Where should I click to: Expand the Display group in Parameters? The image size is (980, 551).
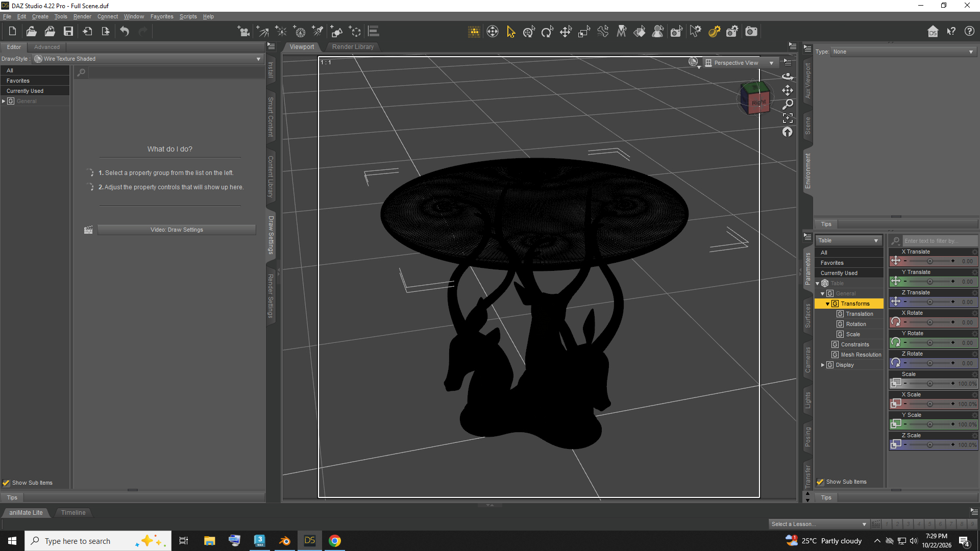click(x=823, y=365)
